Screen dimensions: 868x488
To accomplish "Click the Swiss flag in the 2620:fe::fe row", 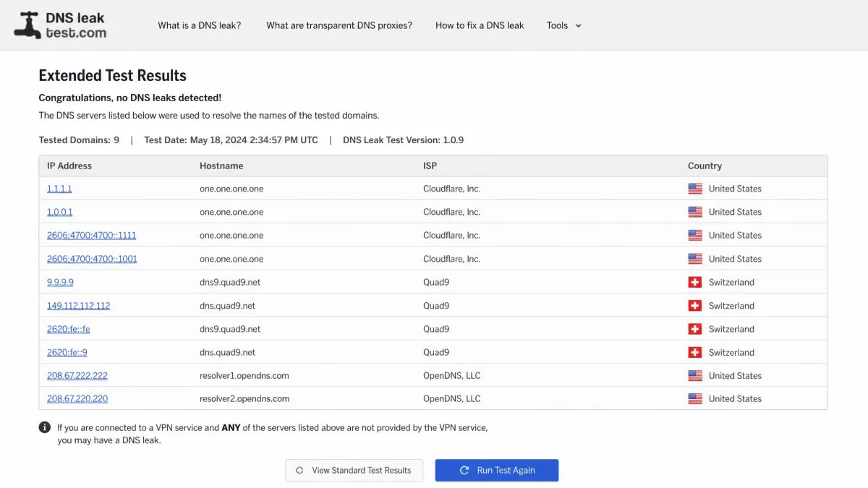I will [x=695, y=329].
